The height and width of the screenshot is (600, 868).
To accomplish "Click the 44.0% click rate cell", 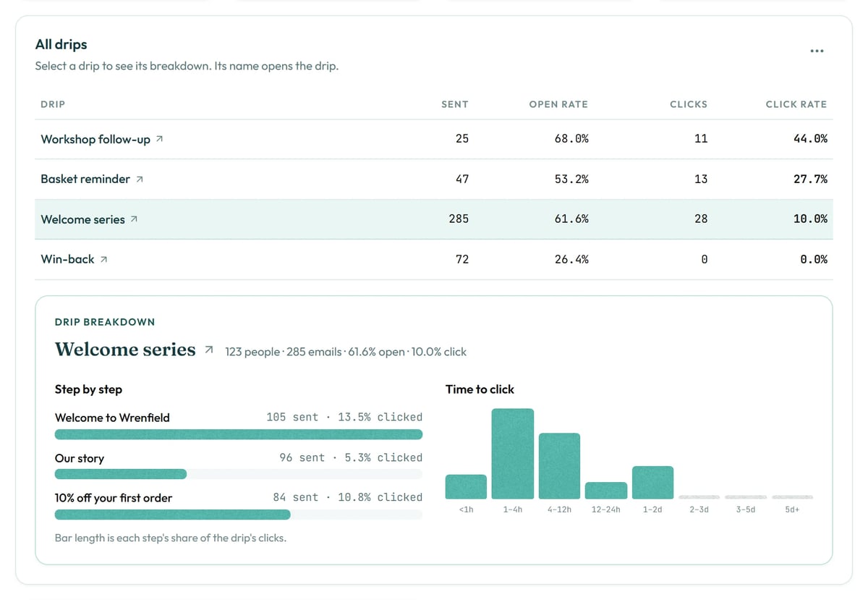I will [x=810, y=138].
